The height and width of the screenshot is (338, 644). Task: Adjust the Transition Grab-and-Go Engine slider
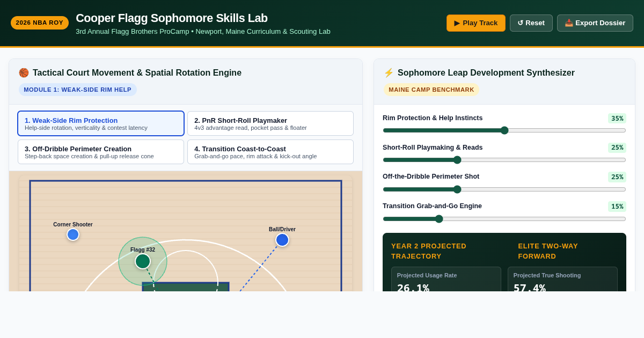tap(504, 219)
